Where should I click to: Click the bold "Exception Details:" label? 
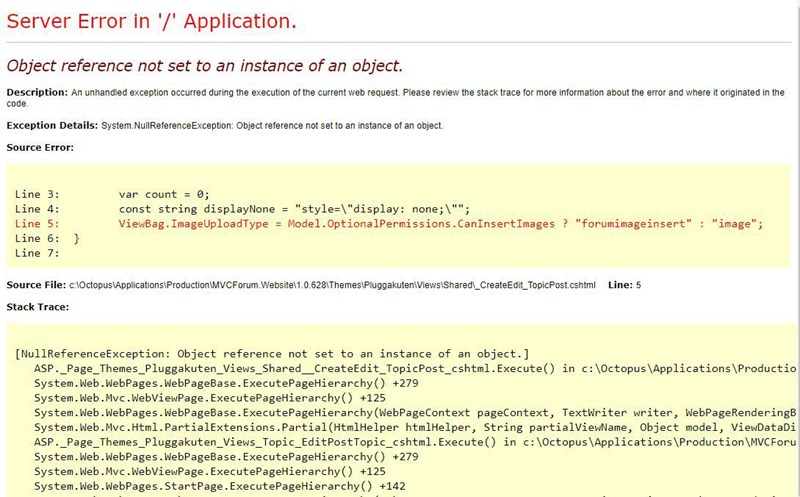[52, 126]
